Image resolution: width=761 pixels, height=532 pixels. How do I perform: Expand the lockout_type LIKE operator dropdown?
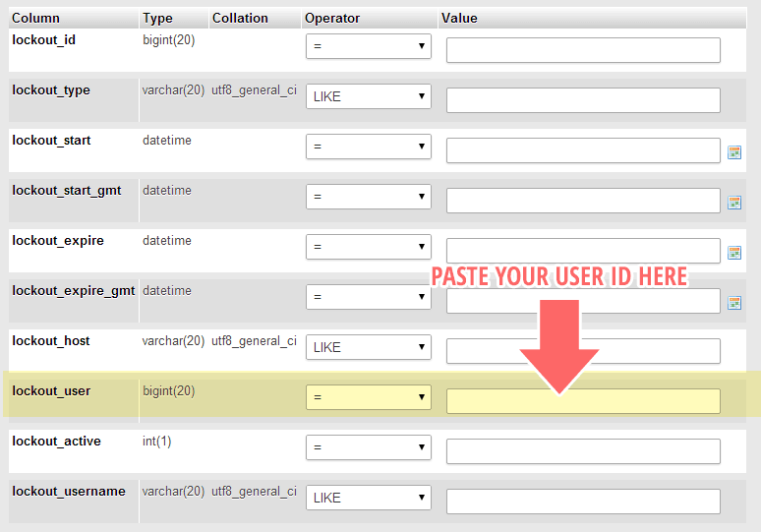pos(368,96)
